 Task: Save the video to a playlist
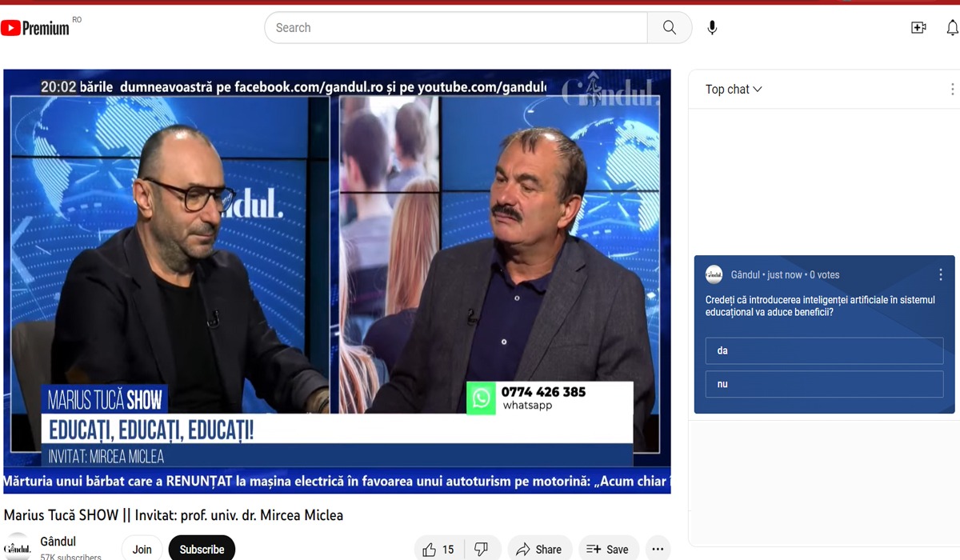tap(608, 549)
